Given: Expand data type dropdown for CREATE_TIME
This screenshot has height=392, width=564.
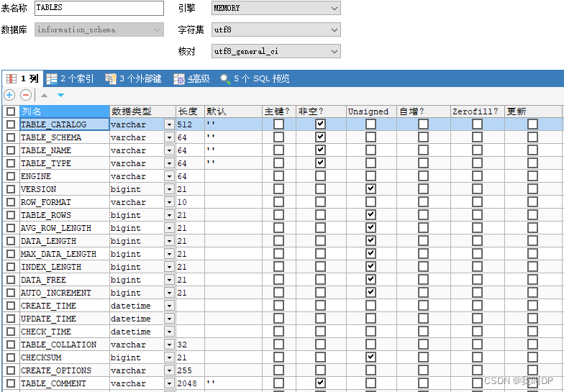Looking at the screenshot, I should [169, 306].
